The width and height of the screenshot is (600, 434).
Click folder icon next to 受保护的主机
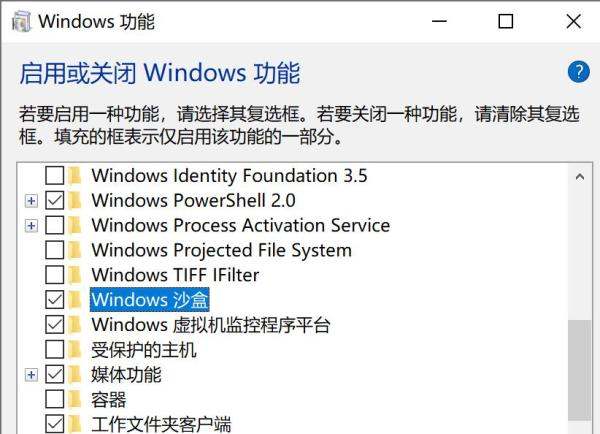(x=77, y=350)
